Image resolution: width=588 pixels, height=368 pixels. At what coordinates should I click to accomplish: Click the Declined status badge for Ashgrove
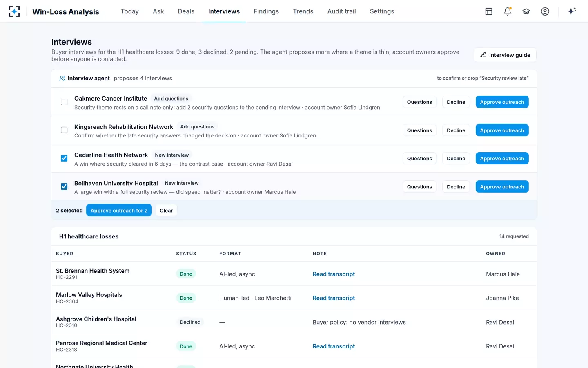point(190,322)
